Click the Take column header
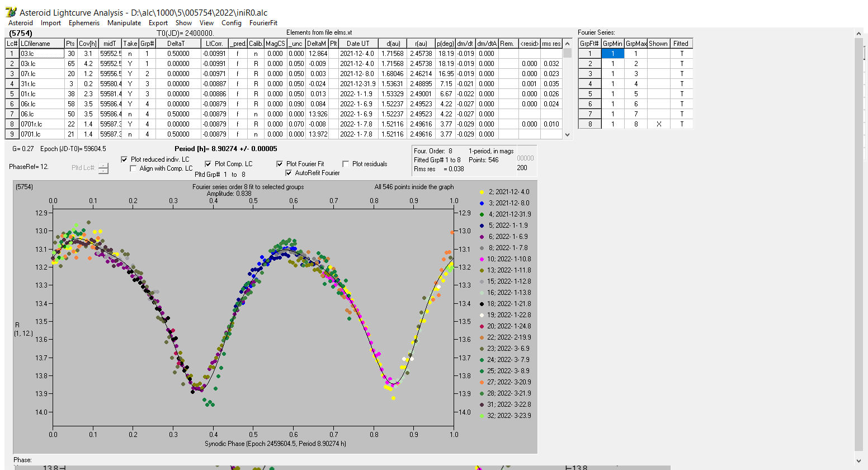868x470 pixels. coord(130,44)
